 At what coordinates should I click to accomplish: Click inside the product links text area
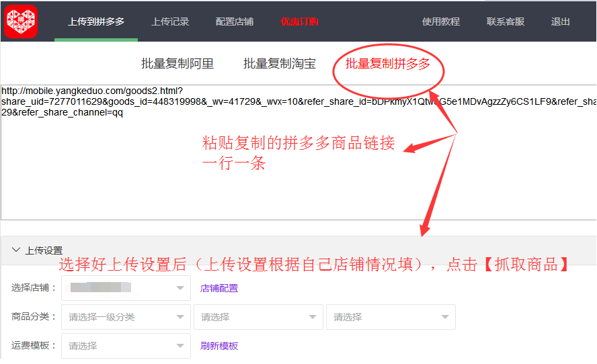[x=298, y=152]
